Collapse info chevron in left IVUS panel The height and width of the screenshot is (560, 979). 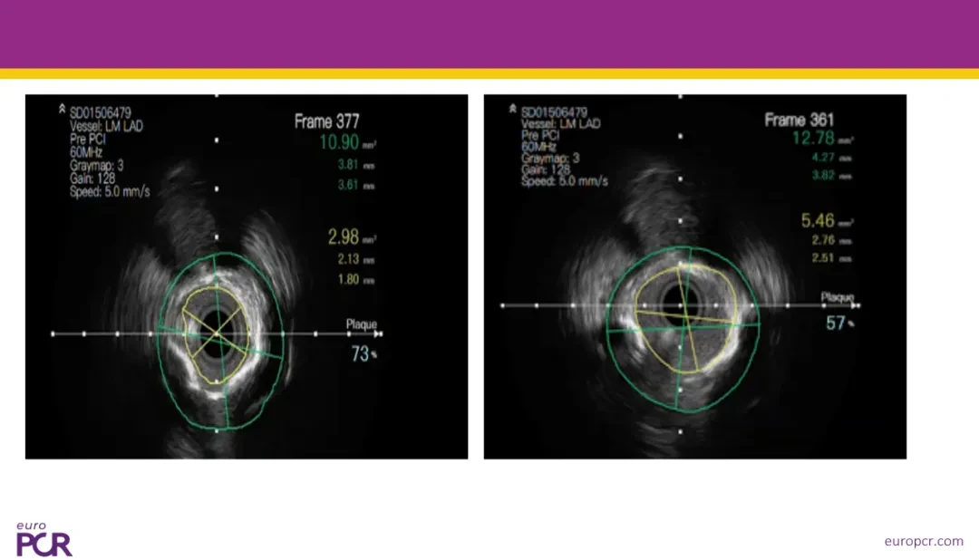pos(62,109)
